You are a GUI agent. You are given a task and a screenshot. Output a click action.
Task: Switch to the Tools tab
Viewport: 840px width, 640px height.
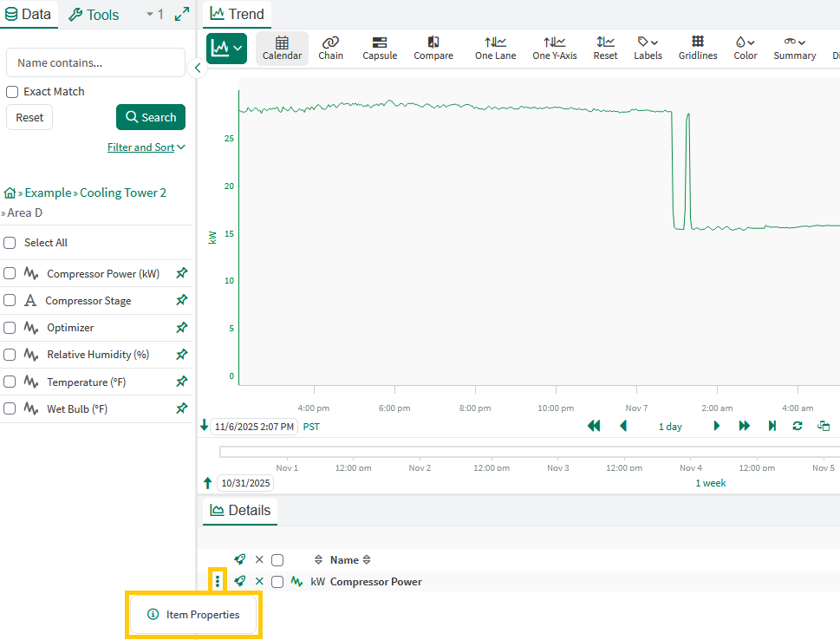94,15
